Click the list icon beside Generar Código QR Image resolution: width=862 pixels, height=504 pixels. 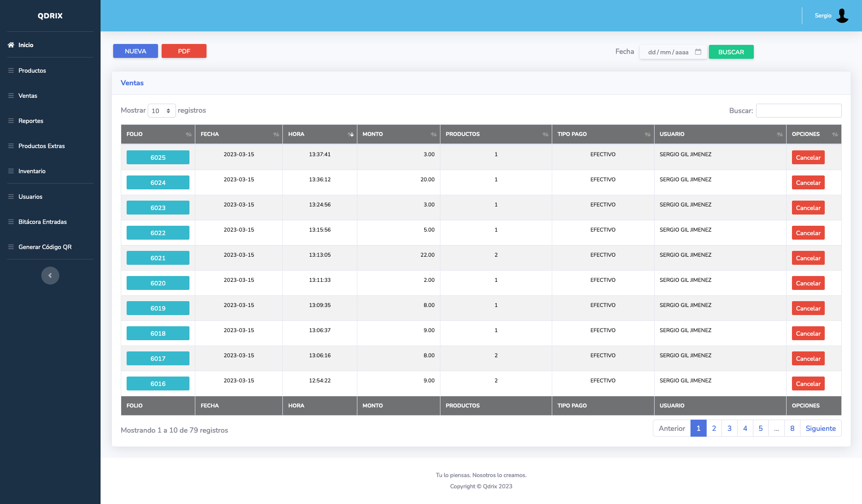(x=11, y=247)
